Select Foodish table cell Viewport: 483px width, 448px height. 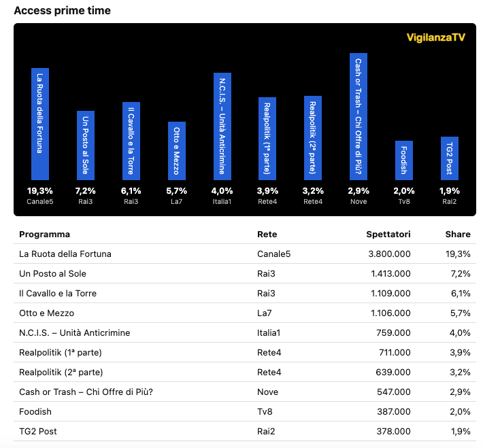point(35,412)
